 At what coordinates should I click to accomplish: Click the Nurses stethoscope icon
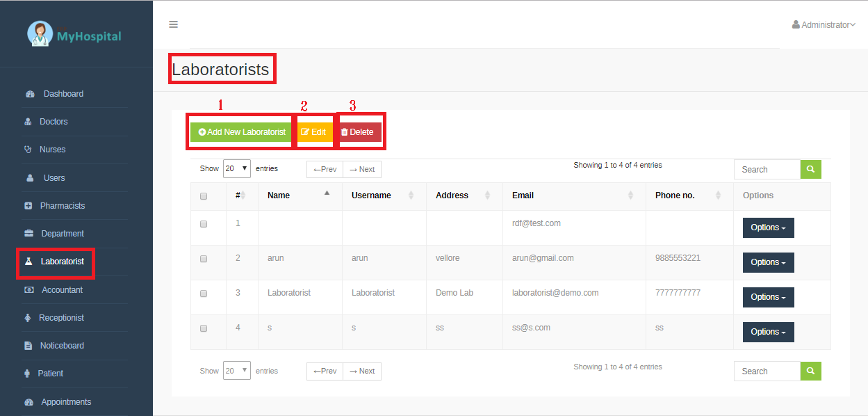28,150
